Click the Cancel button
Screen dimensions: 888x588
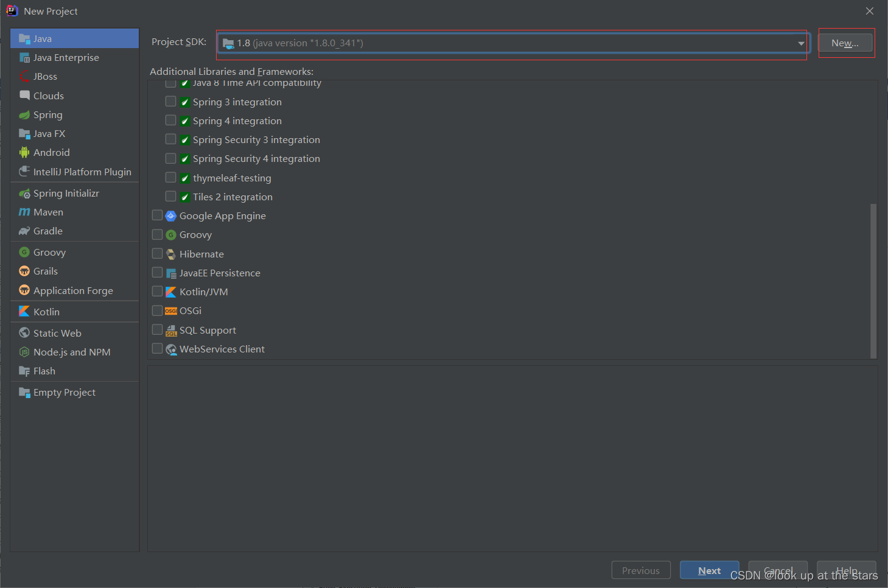[778, 570]
